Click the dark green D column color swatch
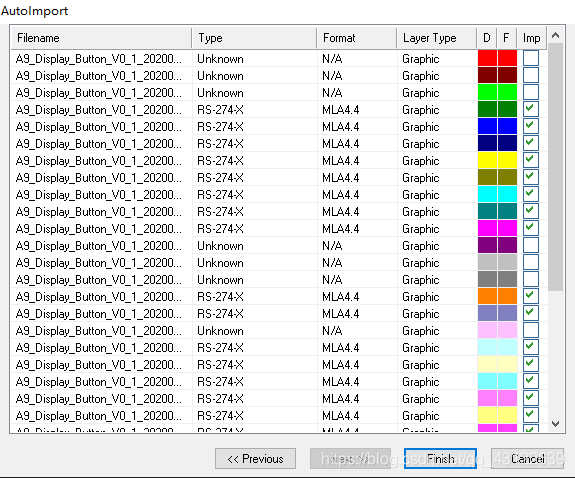The width and height of the screenshot is (575, 478). [487, 109]
